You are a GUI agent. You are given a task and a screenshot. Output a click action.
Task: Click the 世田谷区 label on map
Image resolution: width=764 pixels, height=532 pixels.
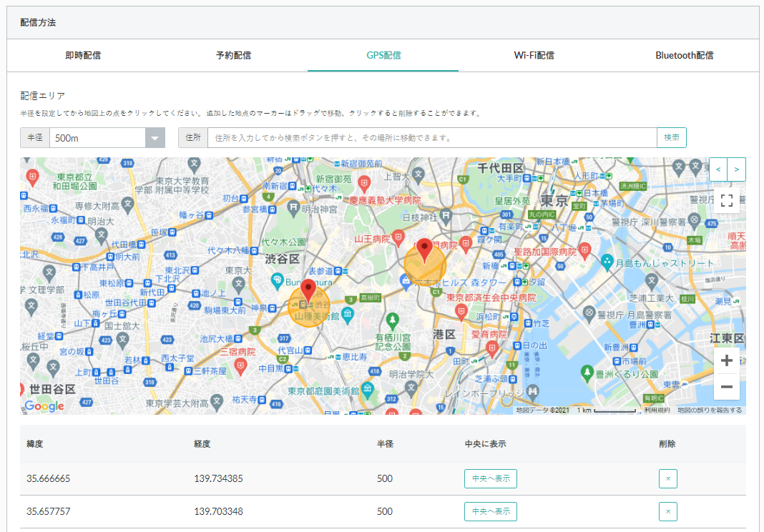pyautogui.click(x=52, y=389)
